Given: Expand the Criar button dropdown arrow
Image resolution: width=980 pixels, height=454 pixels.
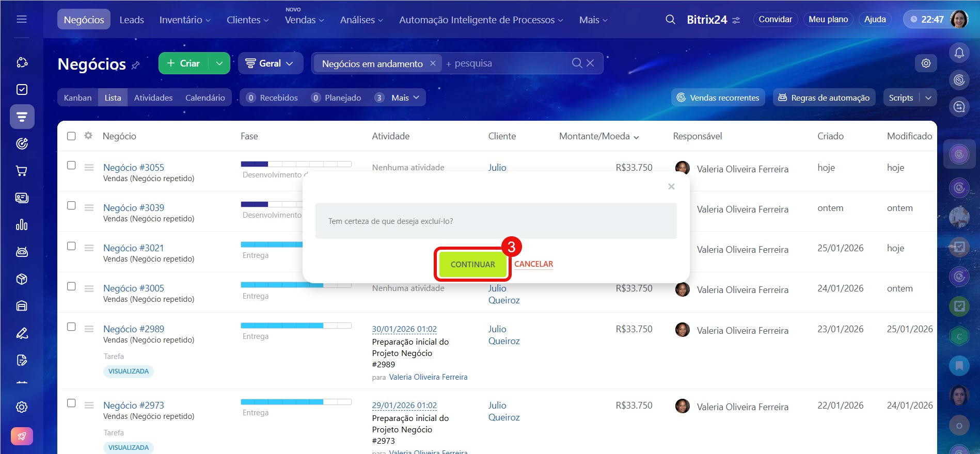Looking at the screenshot, I should (x=219, y=63).
